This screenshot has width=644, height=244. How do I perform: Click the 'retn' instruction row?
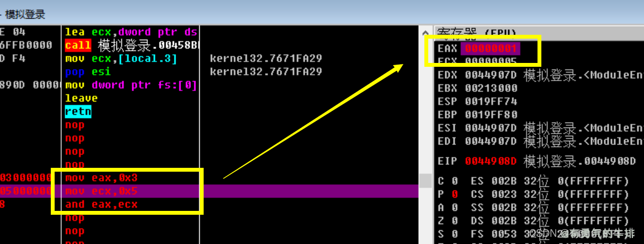point(77,112)
